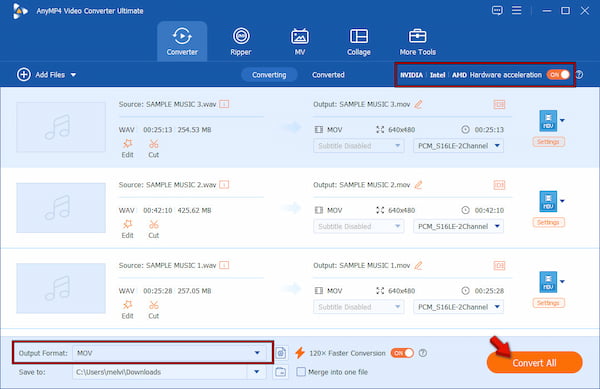Viewport: 600px width, 389px height.
Task: Open the hamburger menu in title bar
Action: tap(517, 10)
